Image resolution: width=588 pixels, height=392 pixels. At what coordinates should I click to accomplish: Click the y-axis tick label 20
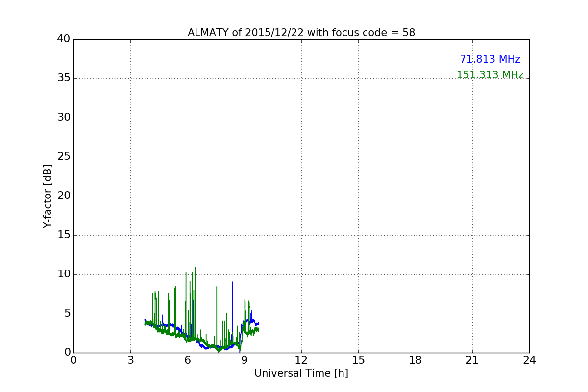click(x=64, y=196)
